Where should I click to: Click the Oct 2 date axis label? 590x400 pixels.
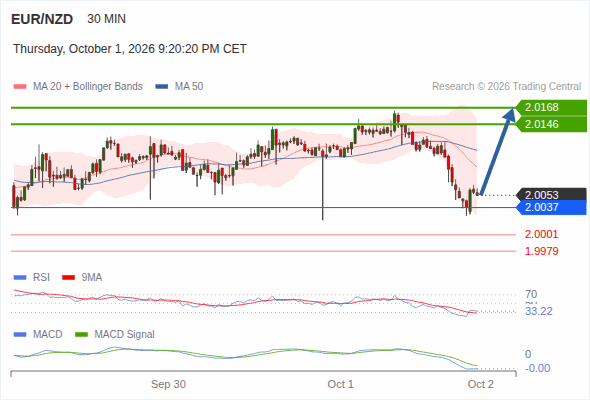(481, 384)
